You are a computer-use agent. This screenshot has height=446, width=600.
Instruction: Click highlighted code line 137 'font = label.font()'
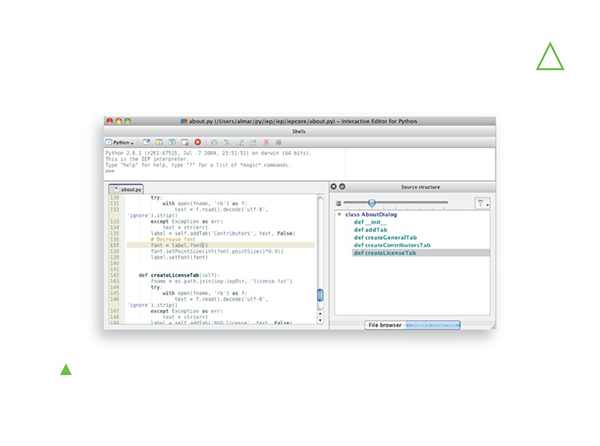pyautogui.click(x=221, y=245)
